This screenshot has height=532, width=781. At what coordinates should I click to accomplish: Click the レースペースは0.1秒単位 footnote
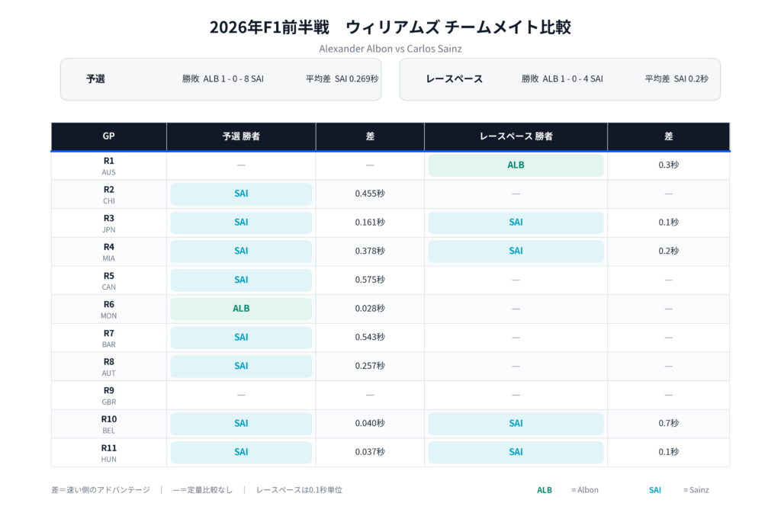click(x=299, y=490)
